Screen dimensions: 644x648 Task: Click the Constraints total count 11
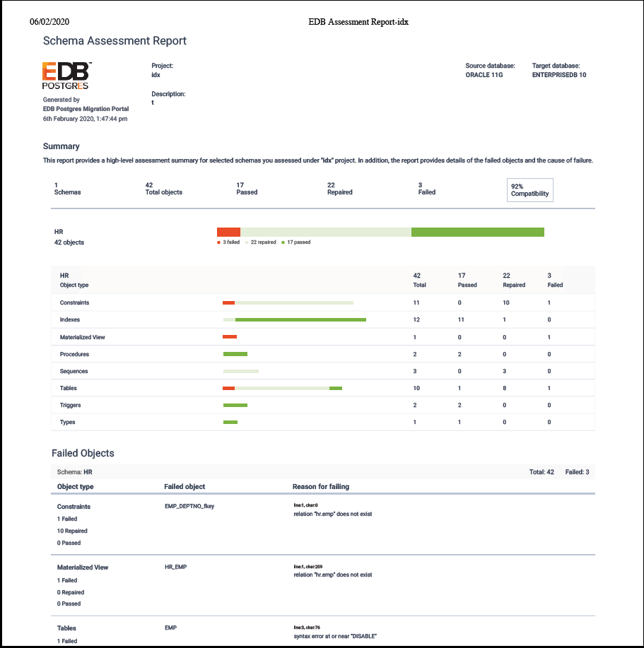pyautogui.click(x=416, y=302)
